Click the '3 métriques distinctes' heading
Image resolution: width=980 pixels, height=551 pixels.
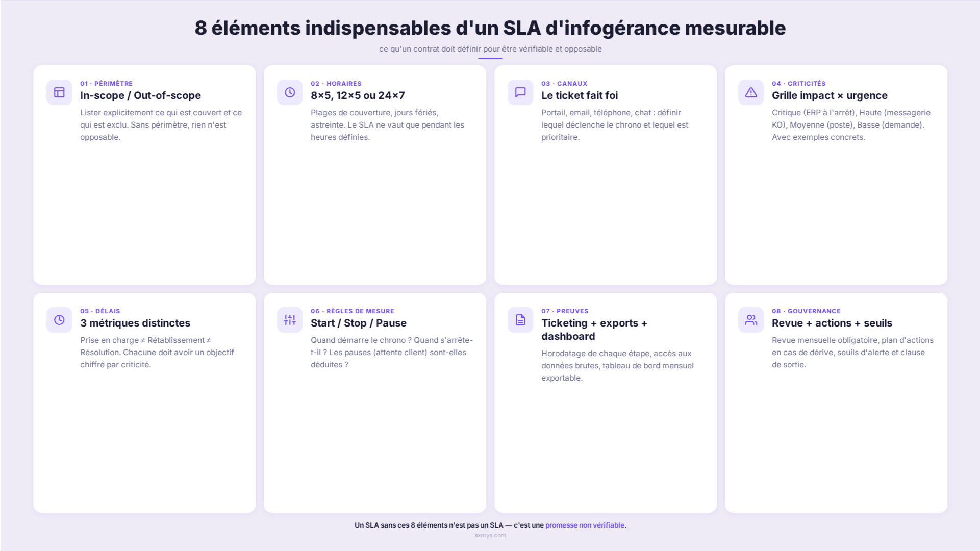point(135,323)
